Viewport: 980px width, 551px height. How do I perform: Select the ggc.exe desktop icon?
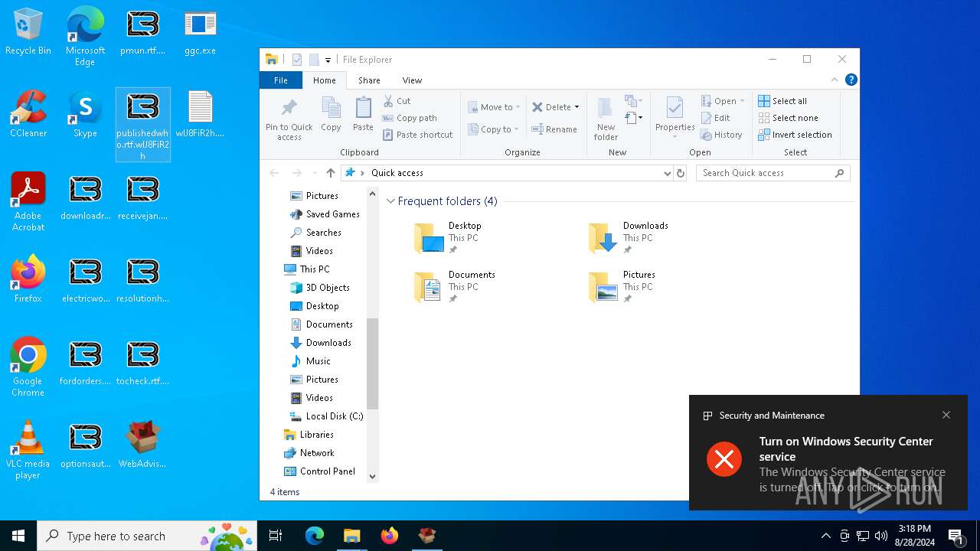(x=200, y=32)
